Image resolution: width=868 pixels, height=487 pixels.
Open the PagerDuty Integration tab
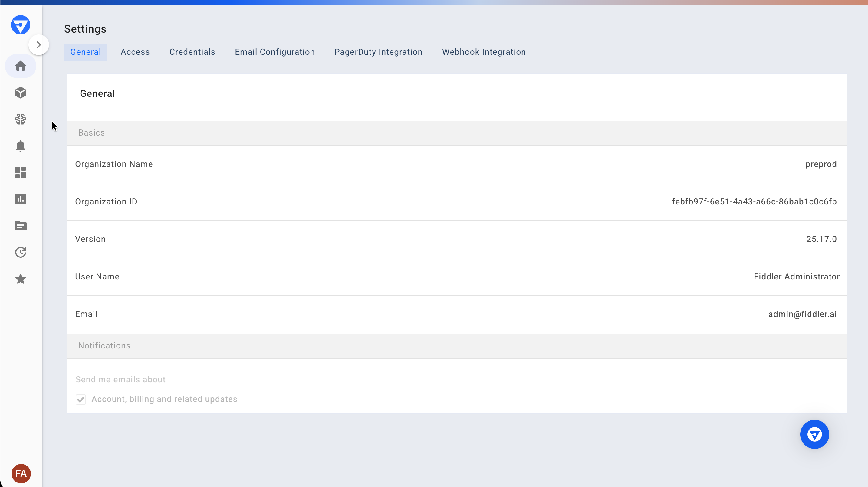378,52
